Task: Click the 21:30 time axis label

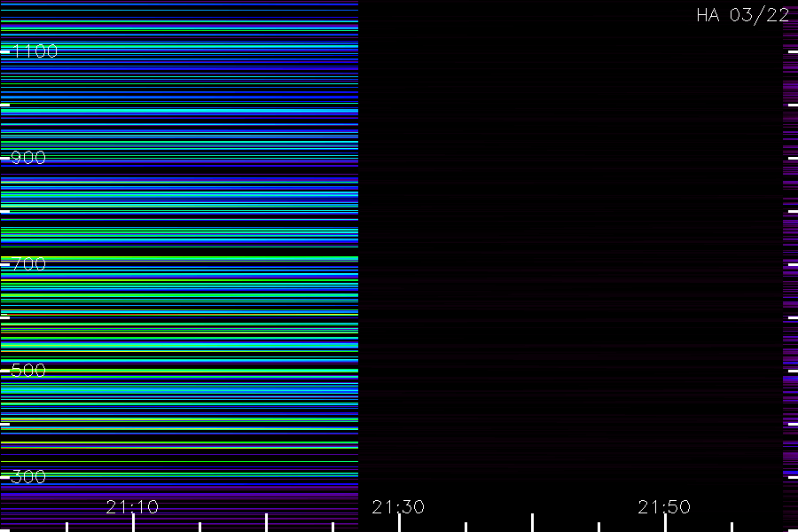Action: tap(398, 506)
